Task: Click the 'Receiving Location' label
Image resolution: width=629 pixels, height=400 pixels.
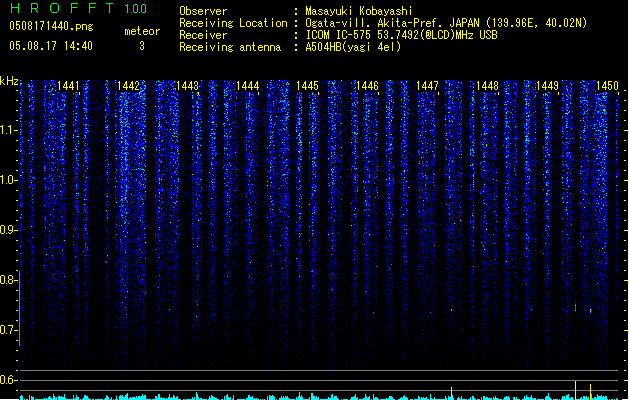Action: tap(233, 23)
